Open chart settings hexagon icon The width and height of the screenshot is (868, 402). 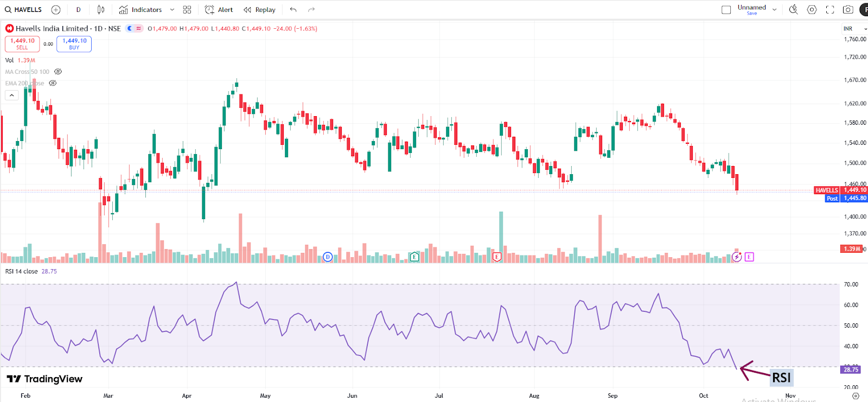pyautogui.click(x=812, y=10)
